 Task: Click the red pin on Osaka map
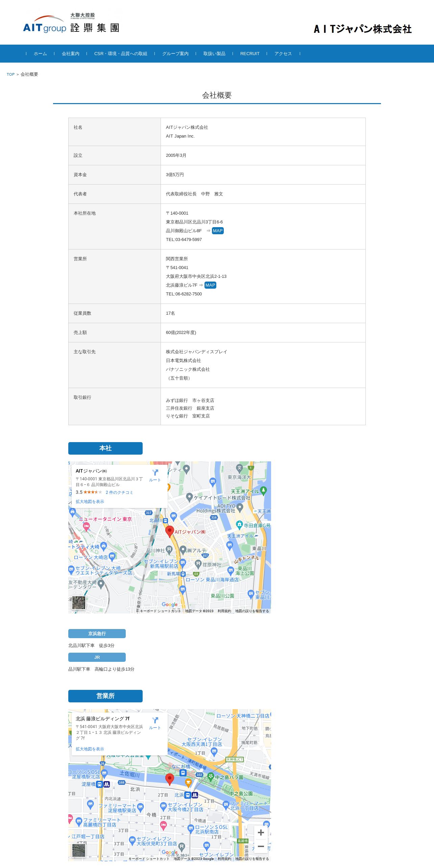[170, 779]
